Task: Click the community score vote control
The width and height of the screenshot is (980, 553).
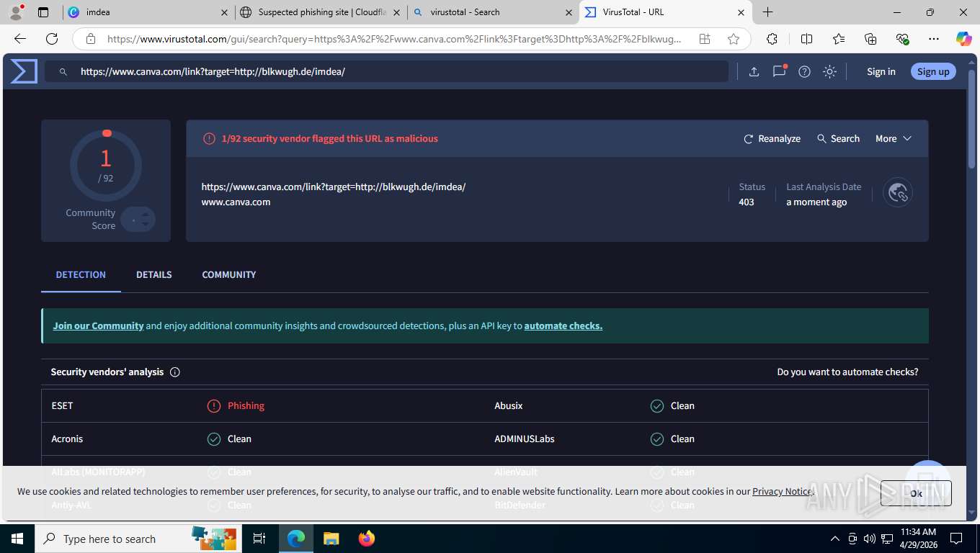Action: pyautogui.click(x=138, y=220)
